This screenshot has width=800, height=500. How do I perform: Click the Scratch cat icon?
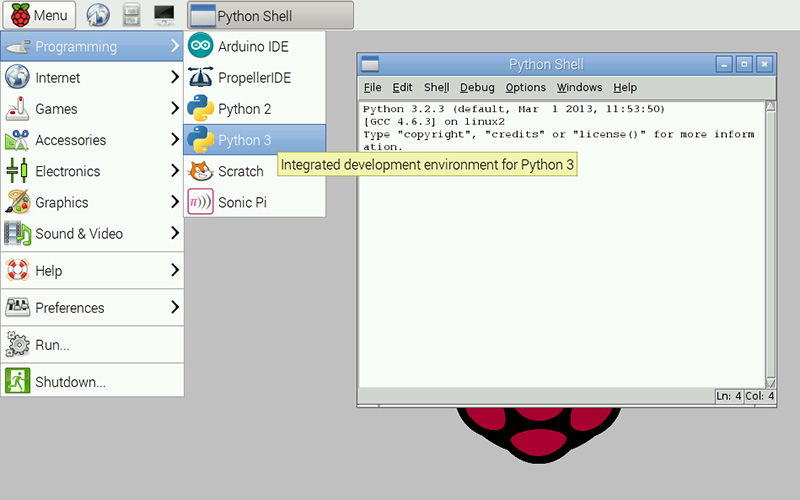point(201,171)
